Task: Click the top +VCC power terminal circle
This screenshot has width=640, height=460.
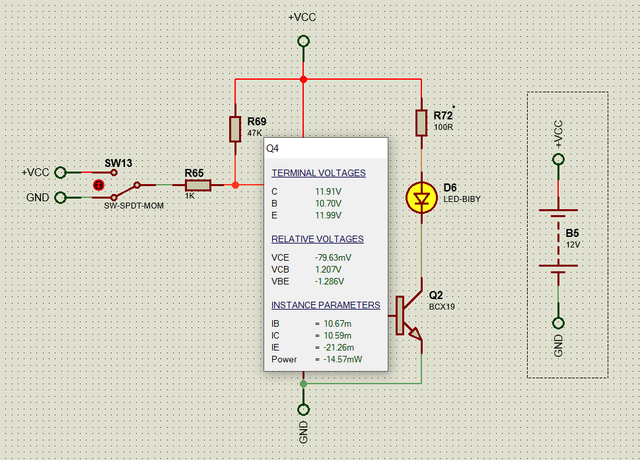Action: click(x=303, y=41)
